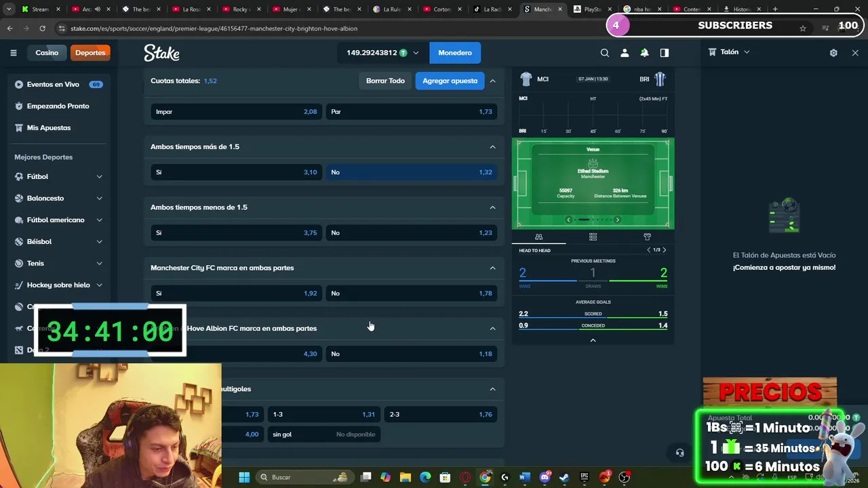868x488 pixels.
Task: Open the user profile icon
Action: 625,53
